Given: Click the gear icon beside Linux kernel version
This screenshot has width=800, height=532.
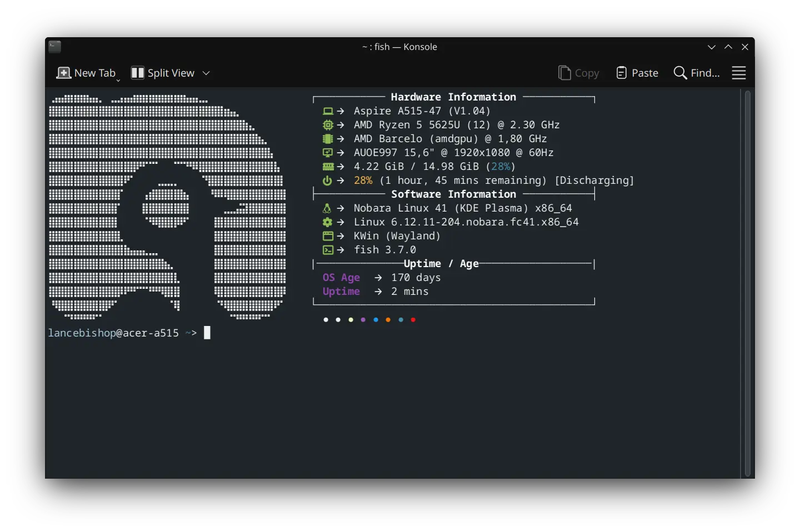Looking at the screenshot, I should (x=327, y=222).
